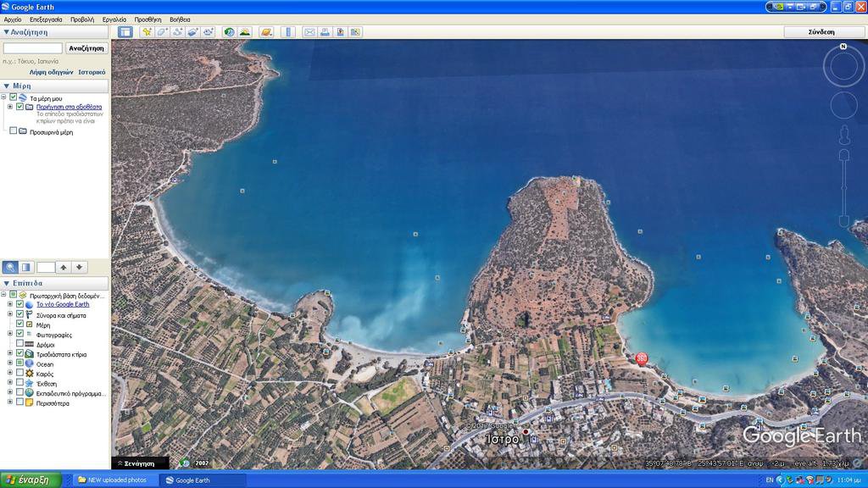
Task: Click the Add Placemark pin icon
Action: pos(147,32)
